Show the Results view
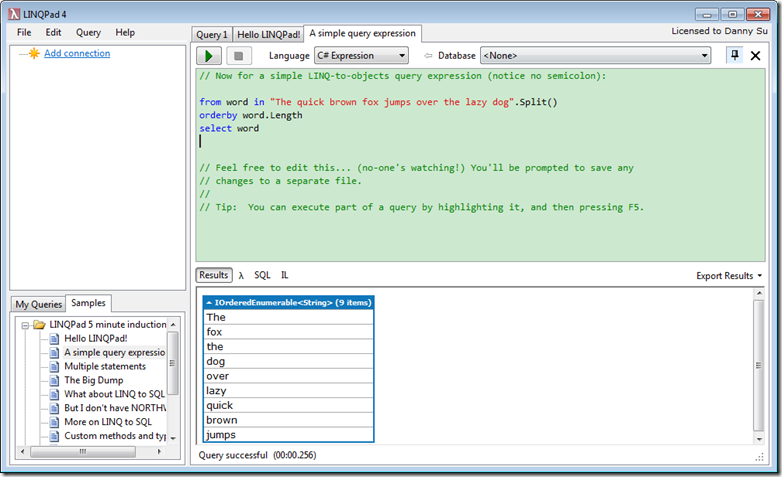Image resolution: width=782 pixels, height=477 pixels. [213, 275]
